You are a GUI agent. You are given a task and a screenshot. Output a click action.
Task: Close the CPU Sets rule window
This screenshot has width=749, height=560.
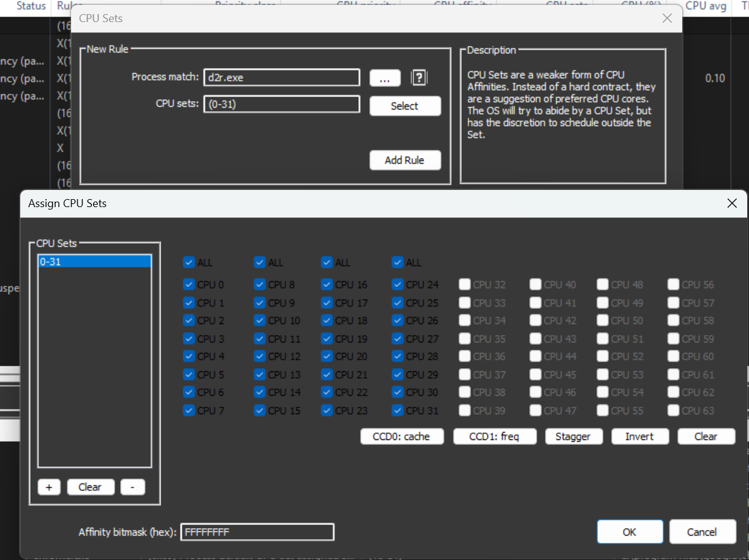(x=668, y=18)
